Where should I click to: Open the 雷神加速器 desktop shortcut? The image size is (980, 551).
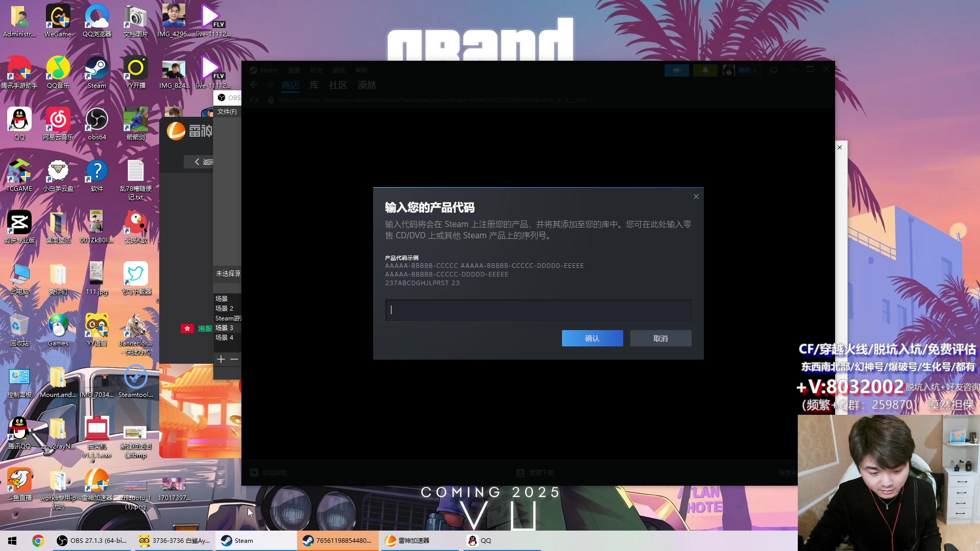(97, 484)
